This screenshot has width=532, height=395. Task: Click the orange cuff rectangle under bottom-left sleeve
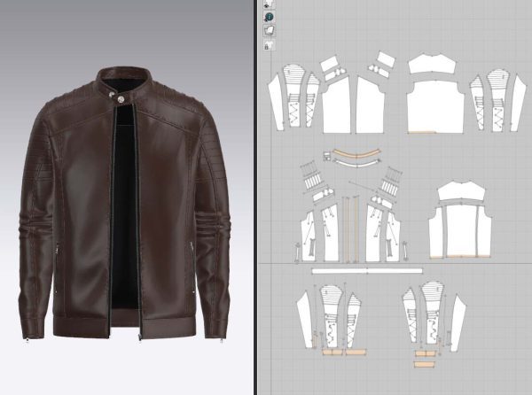[333, 352]
